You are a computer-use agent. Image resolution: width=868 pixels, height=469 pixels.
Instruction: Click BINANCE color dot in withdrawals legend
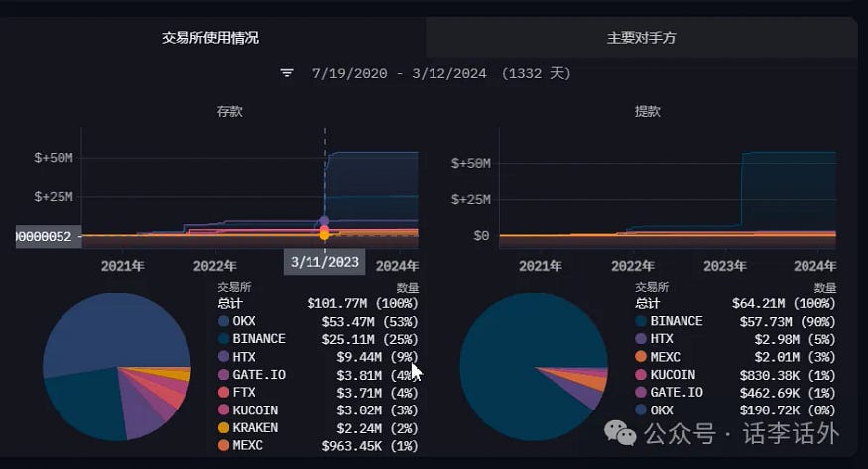[x=641, y=321]
